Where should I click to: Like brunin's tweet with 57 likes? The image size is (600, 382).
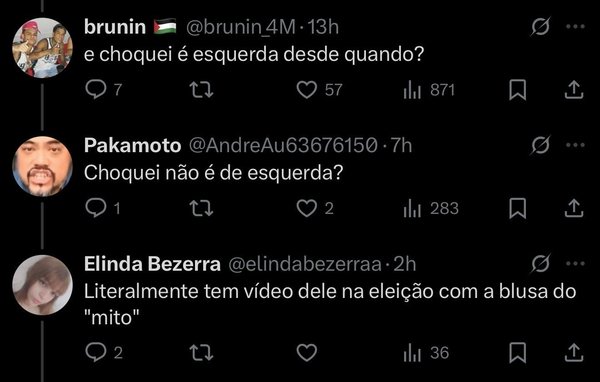coord(307,90)
